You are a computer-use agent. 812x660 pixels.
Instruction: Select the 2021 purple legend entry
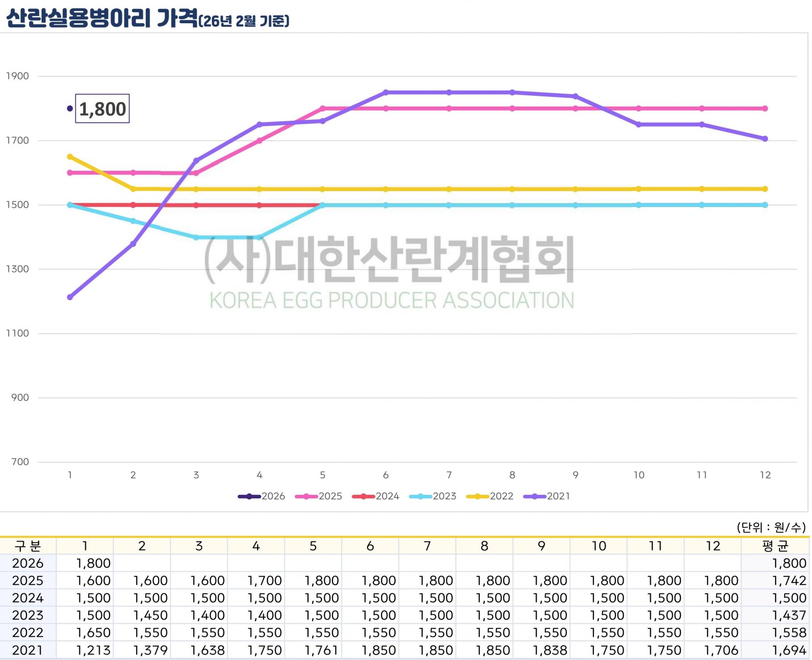547,496
